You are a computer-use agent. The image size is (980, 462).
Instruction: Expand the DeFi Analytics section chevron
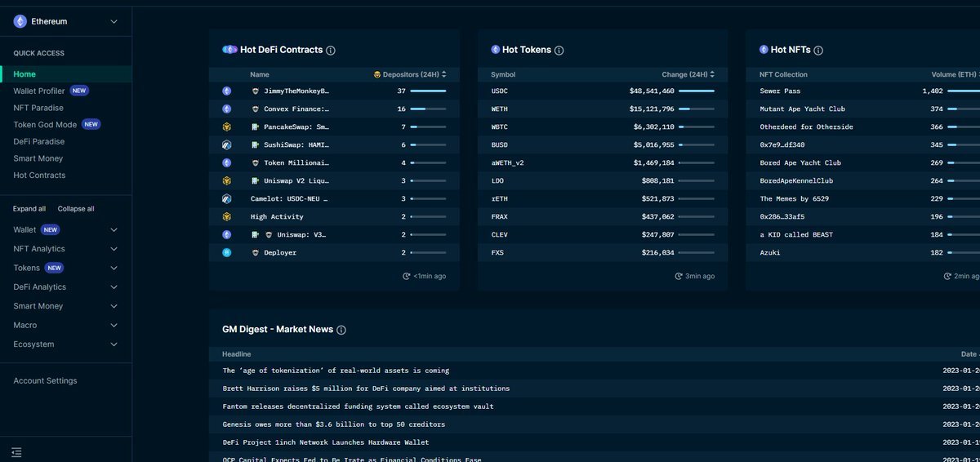[114, 287]
